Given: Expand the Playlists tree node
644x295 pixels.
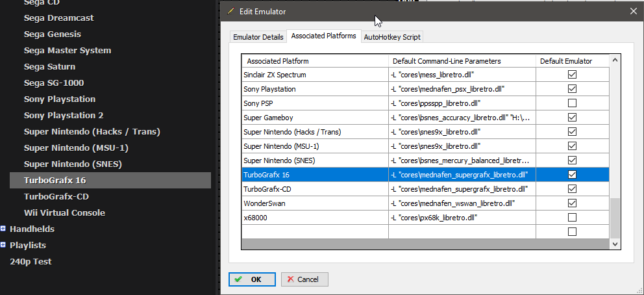Looking at the screenshot, I should [x=3, y=245].
